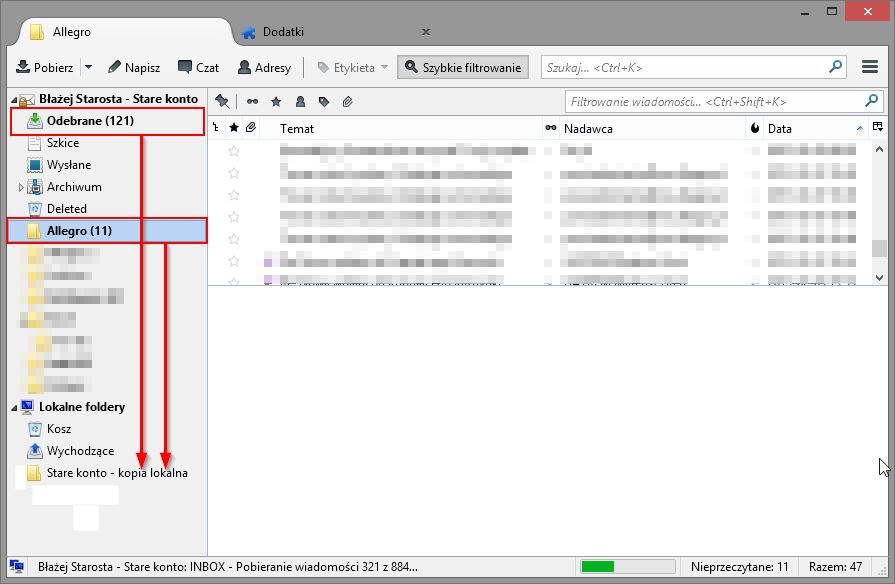Viewport: 895px width, 584px height.
Task: Click the thread column header icon
Action: [x=216, y=128]
